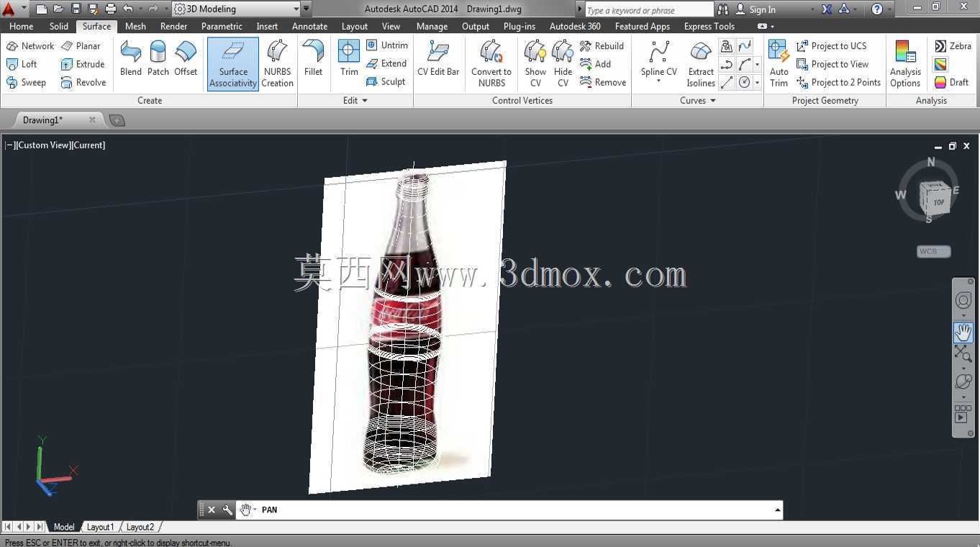Choose the Sweep surface tool
This screenshot has height=547, width=980.
[x=26, y=82]
